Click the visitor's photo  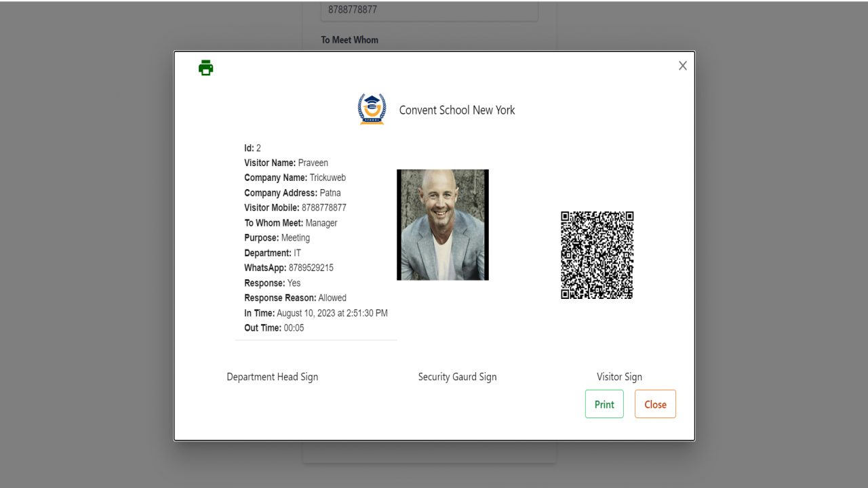point(443,225)
